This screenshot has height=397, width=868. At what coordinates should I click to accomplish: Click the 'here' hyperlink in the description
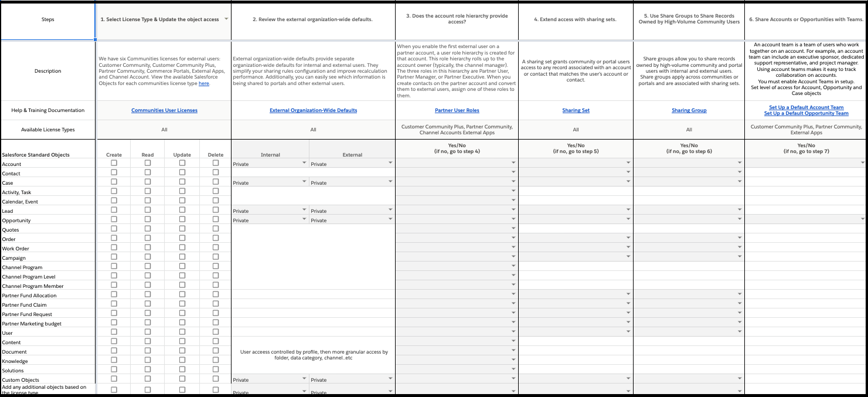click(203, 83)
